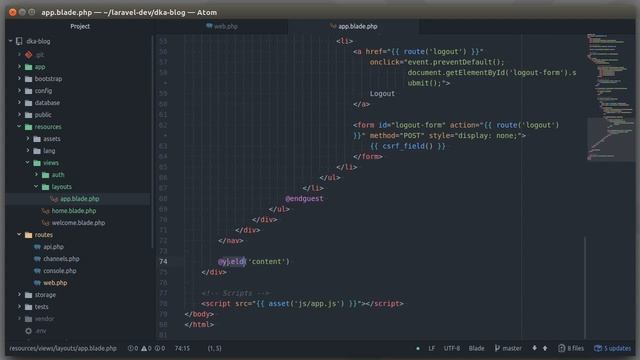Click the word Logout in the code
This screenshot has height=360, width=640.
point(382,93)
